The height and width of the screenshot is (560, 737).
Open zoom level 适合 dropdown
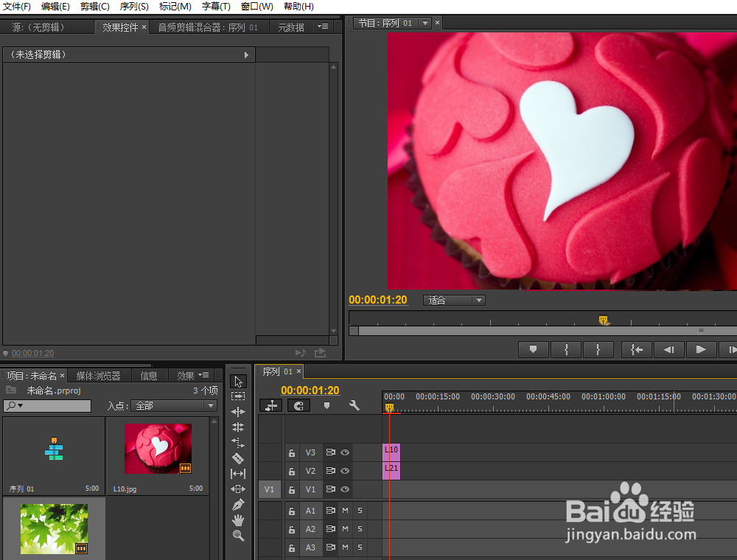455,300
